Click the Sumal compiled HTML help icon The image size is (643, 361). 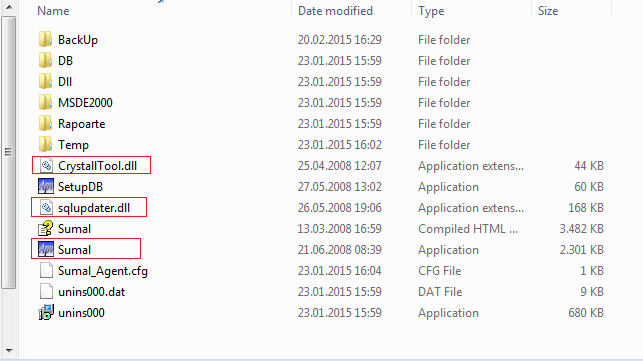click(x=46, y=228)
